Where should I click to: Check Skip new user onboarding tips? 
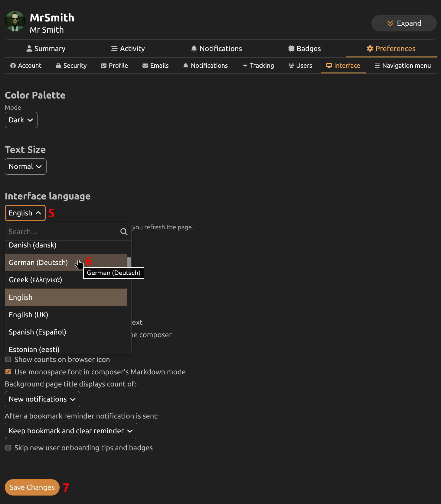[8, 447]
